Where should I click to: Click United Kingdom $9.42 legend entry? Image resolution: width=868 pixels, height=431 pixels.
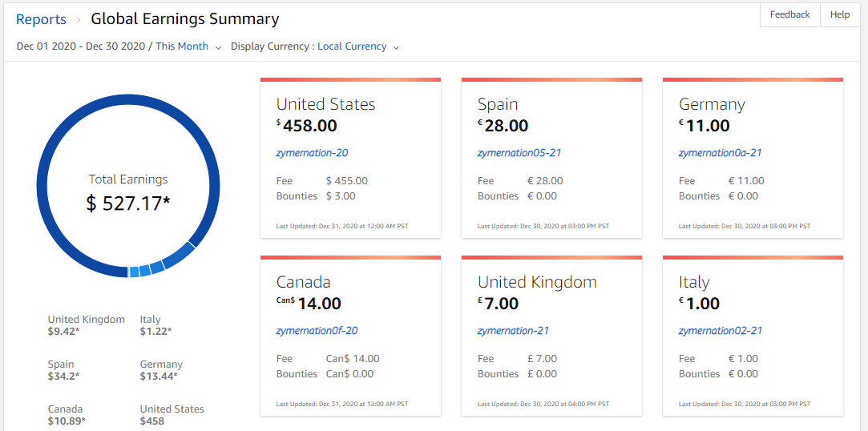(x=86, y=324)
